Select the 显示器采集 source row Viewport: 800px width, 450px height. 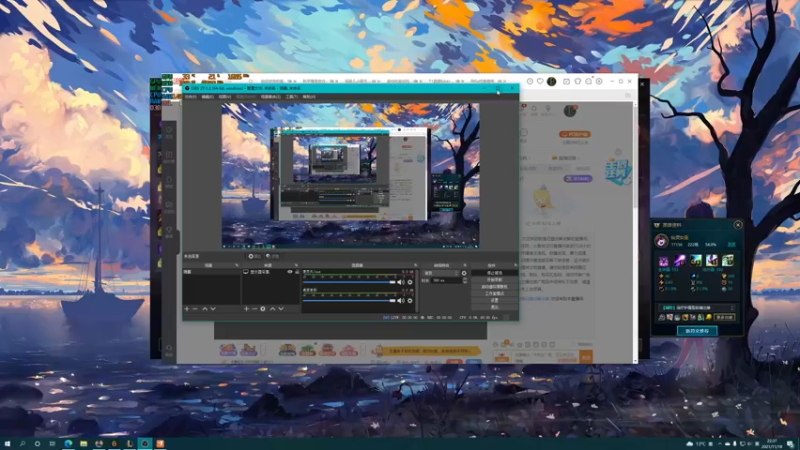point(271,272)
